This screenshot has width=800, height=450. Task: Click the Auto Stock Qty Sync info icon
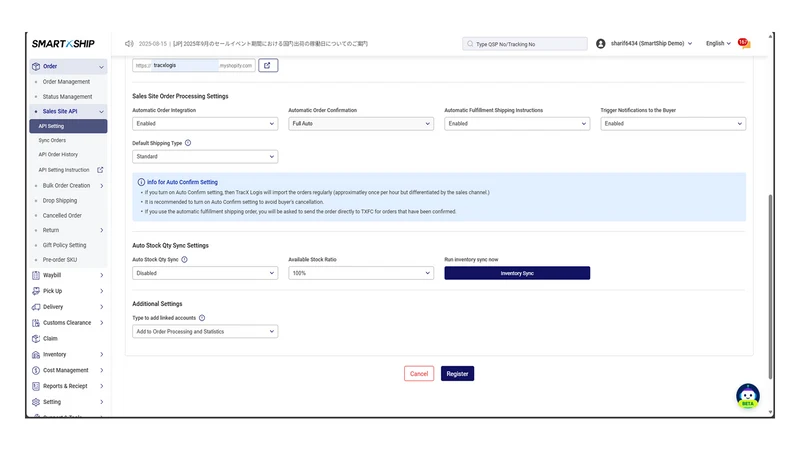184,259
